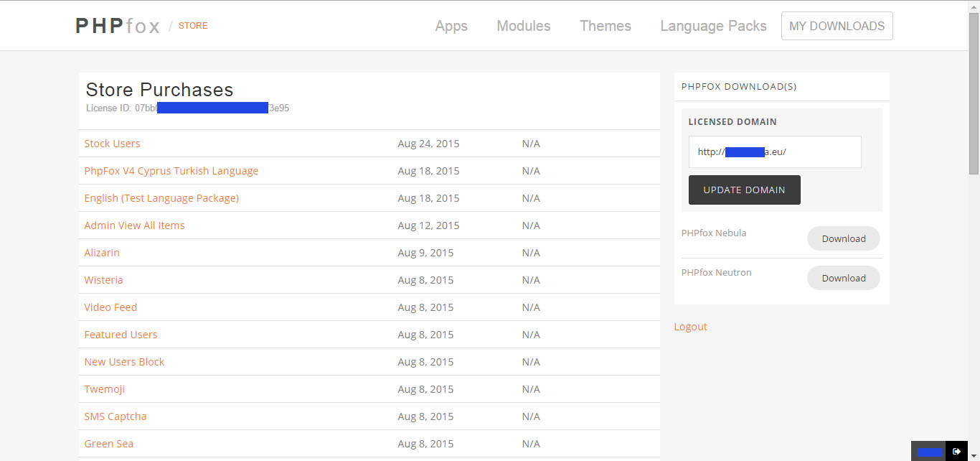Click the UPDATE DOMAIN button
Screen dimensions: 980x461
(x=745, y=190)
